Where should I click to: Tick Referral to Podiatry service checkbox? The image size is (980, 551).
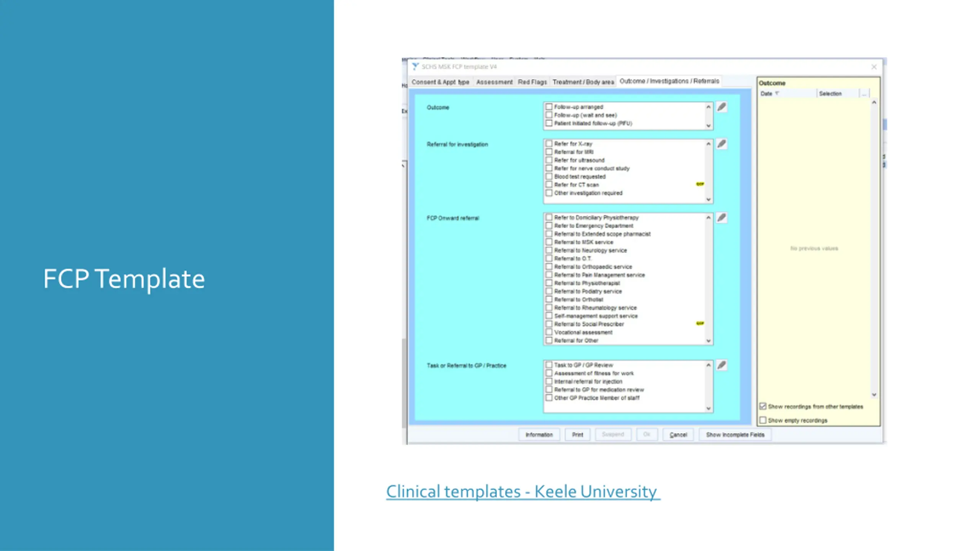[549, 291]
